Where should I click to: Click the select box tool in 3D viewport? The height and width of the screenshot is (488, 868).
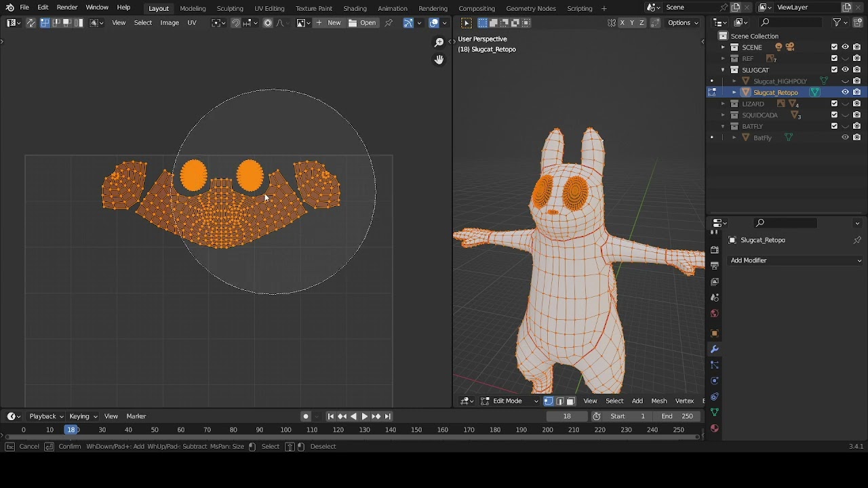(x=467, y=23)
